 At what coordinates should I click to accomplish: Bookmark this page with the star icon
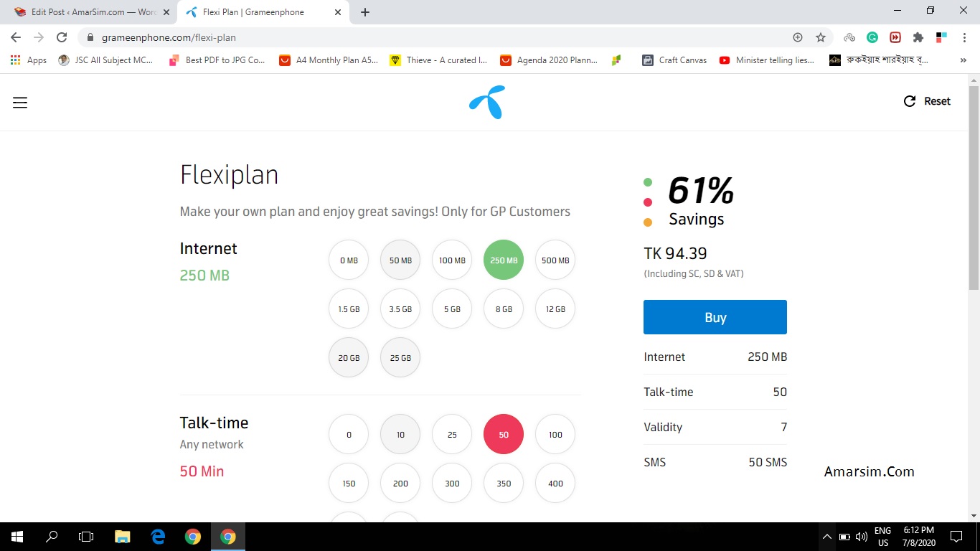(821, 37)
